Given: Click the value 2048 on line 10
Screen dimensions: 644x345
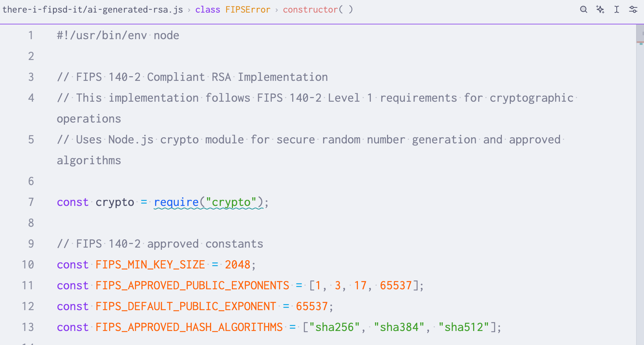Looking at the screenshot, I should tap(237, 264).
